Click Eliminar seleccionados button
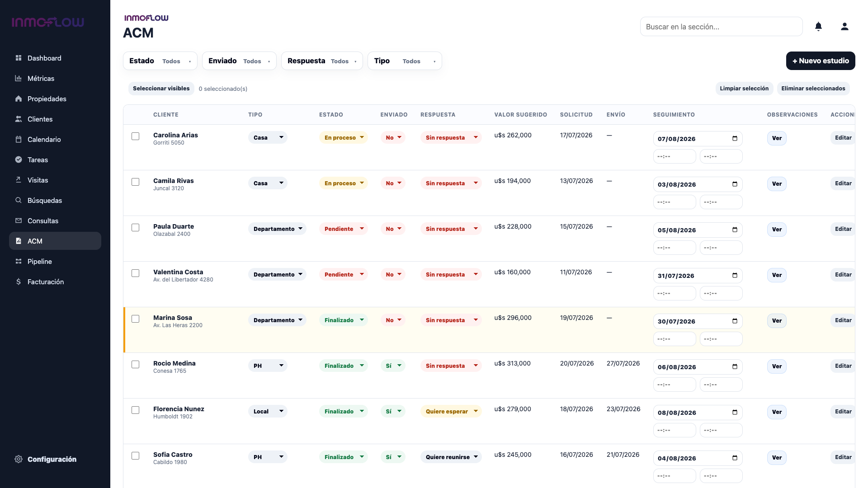Viewport: 868px width, 488px height. coord(813,89)
